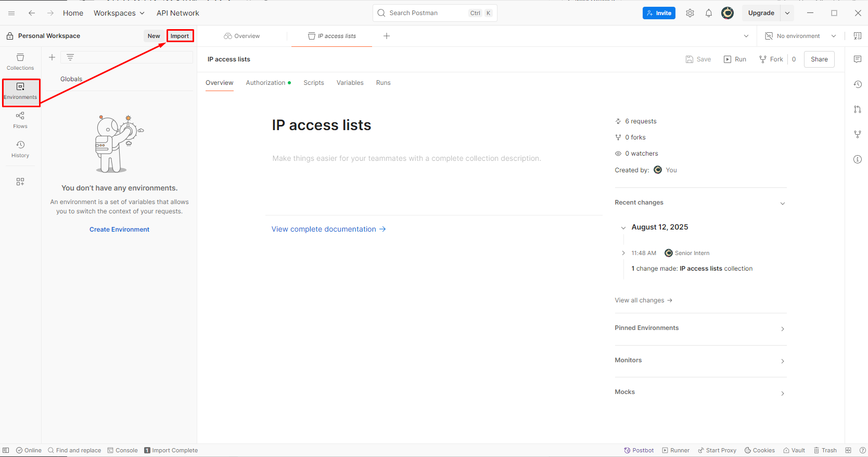The image size is (868, 457).
Task: Expand the Monitors section
Action: click(x=782, y=361)
